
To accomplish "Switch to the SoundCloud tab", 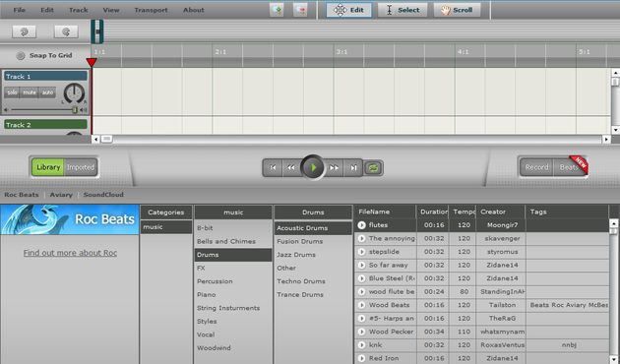I will [103, 195].
